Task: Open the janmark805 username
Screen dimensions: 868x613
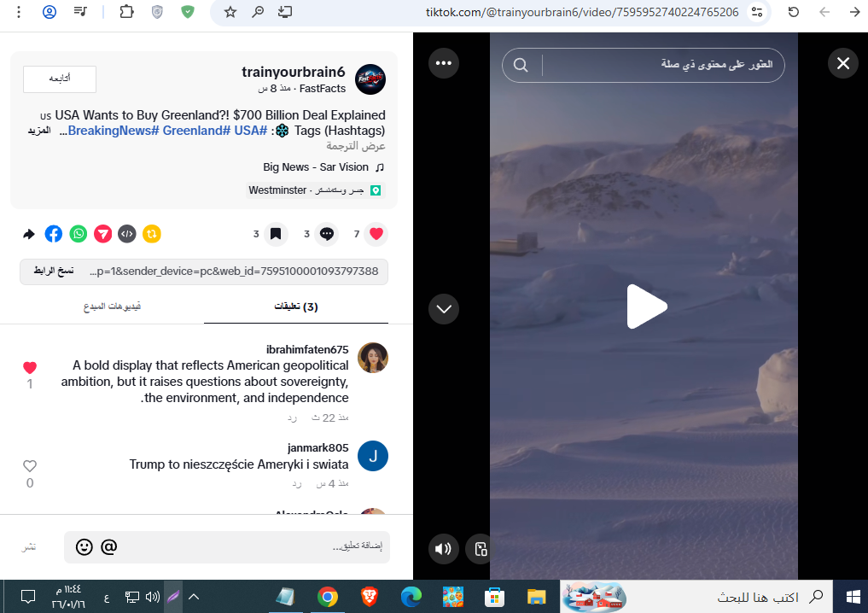Action: [x=317, y=447]
